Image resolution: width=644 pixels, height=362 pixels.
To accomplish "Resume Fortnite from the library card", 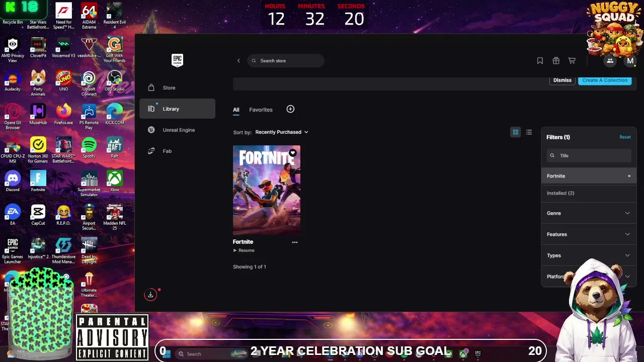I will tap(244, 250).
